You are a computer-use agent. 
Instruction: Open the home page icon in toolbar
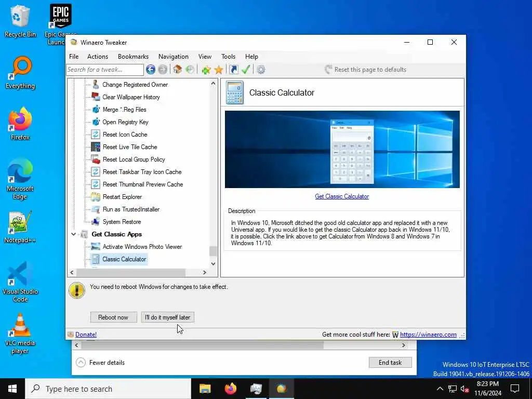click(178, 70)
